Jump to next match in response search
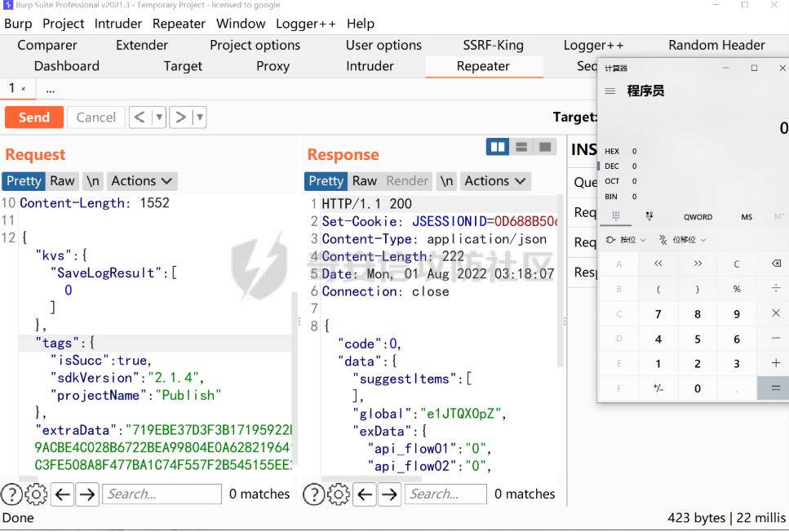789x532 pixels. pos(389,494)
